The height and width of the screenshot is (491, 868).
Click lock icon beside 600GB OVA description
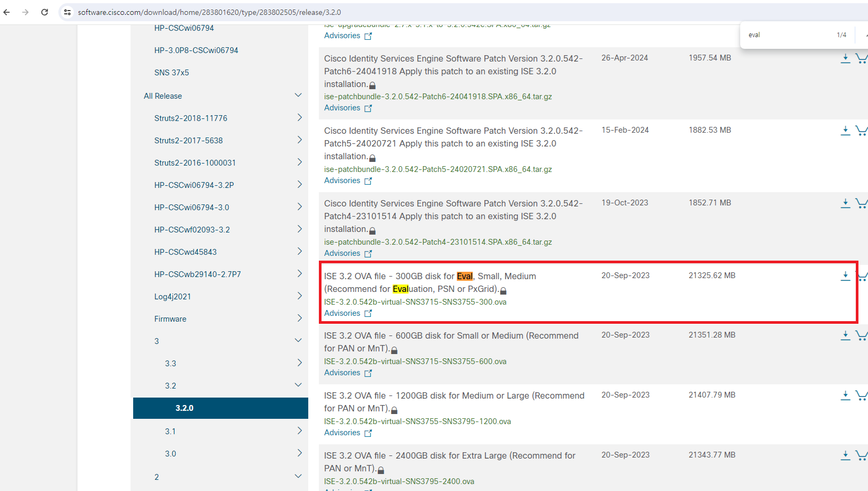(x=394, y=350)
